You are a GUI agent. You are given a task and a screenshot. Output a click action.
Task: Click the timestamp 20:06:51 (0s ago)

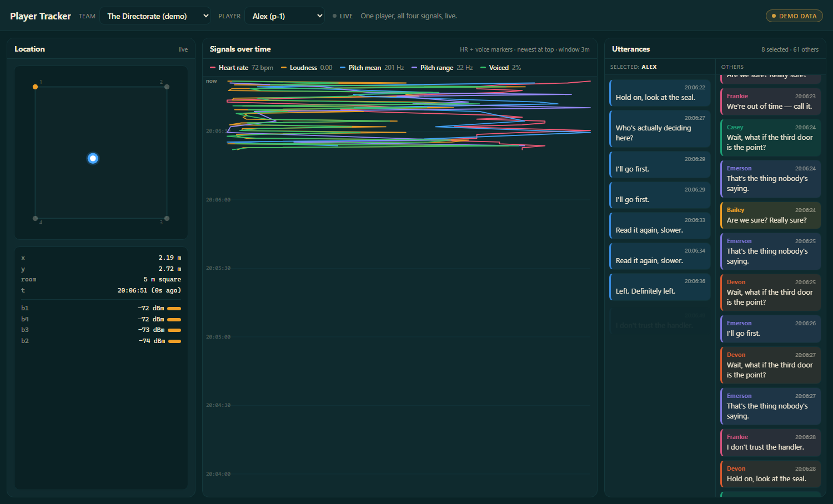coord(149,290)
